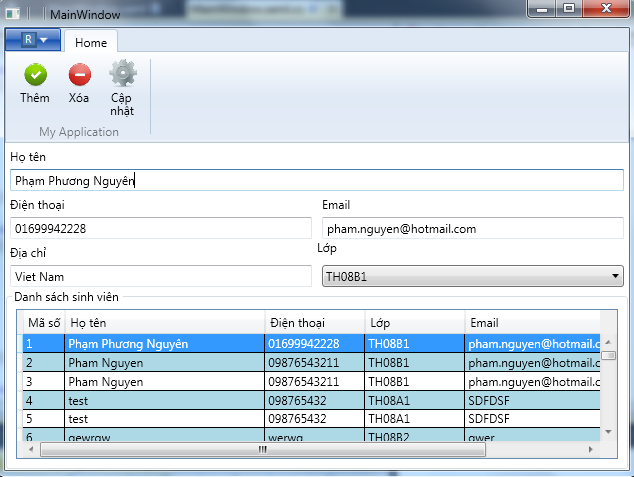Viewport: 634px width, 477px height.
Task: Click the green Thêm (Add) icon
Action: pos(35,74)
